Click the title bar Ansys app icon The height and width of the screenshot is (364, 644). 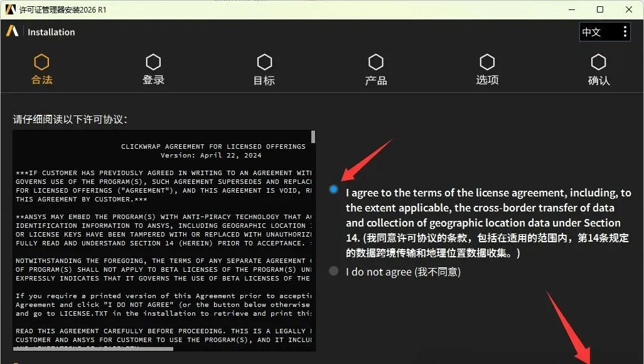click(x=11, y=9)
